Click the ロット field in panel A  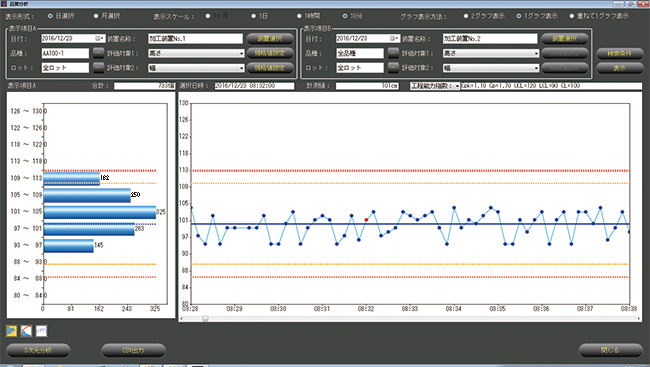(x=65, y=68)
